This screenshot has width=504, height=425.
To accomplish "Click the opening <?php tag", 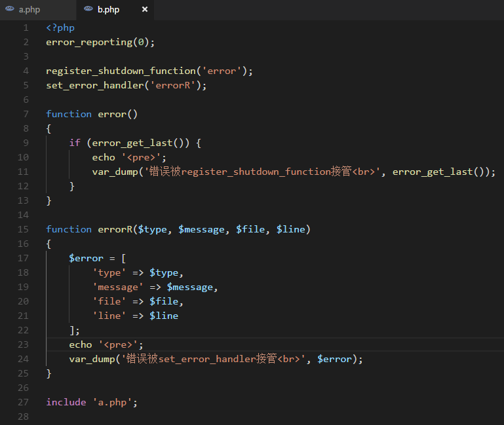I will (x=60, y=28).
